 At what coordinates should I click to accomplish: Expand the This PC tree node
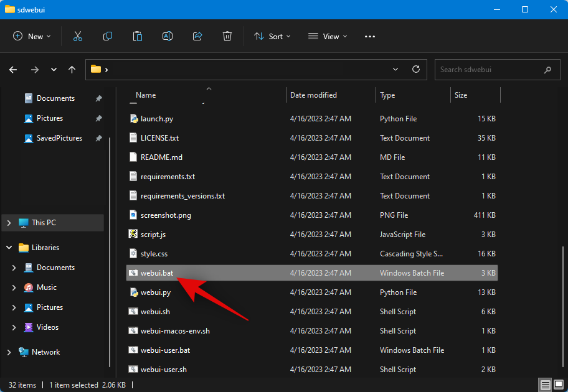coord(9,223)
